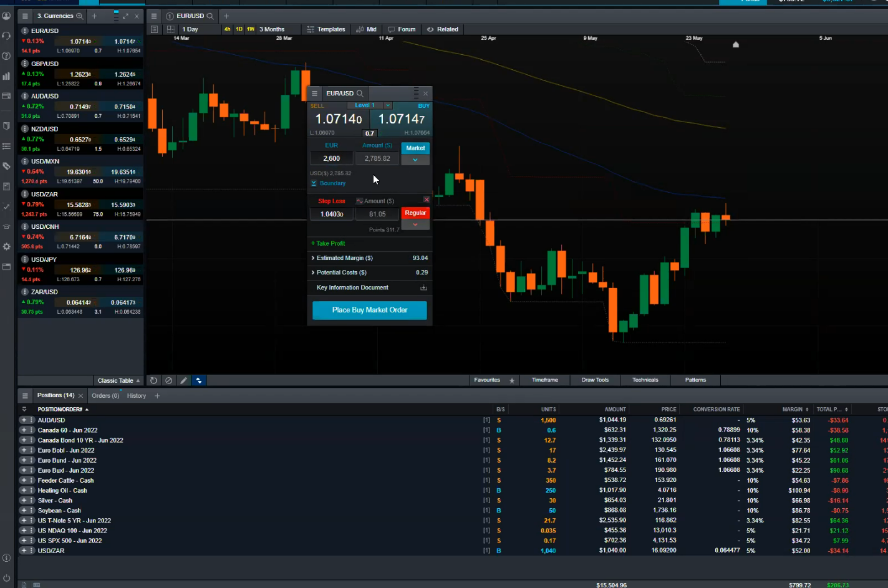Open the Currencies watchlist hamburger menu
The height and width of the screenshot is (588, 888).
25,16
